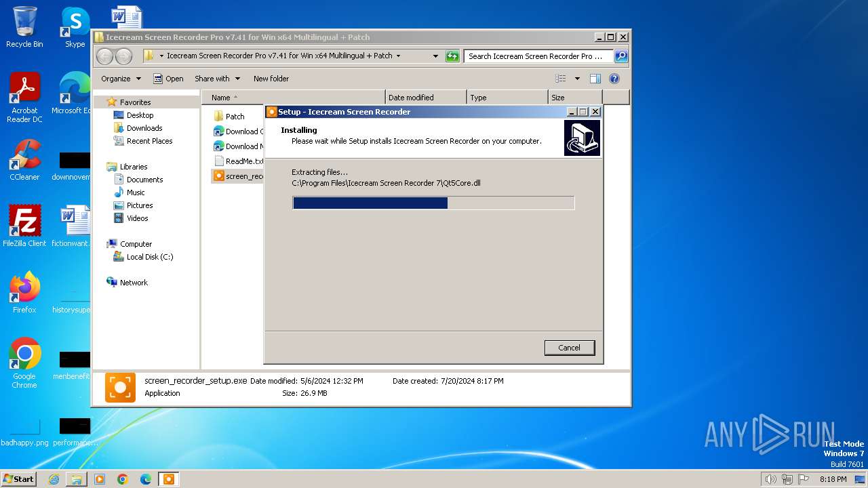Click the Open toolbar button

pyautogui.click(x=168, y=79)
